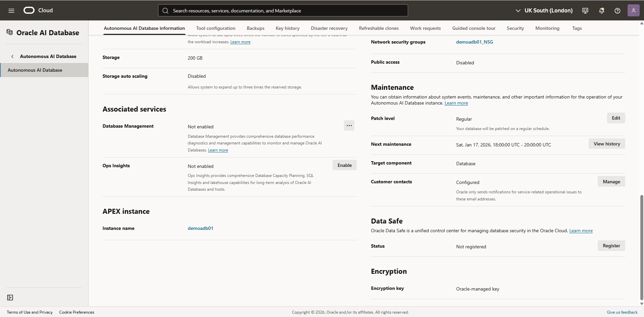Enable Ops Insights for the database
This screenshot has height=317, width=644.
pyautogui.click(x=344, y=165)
